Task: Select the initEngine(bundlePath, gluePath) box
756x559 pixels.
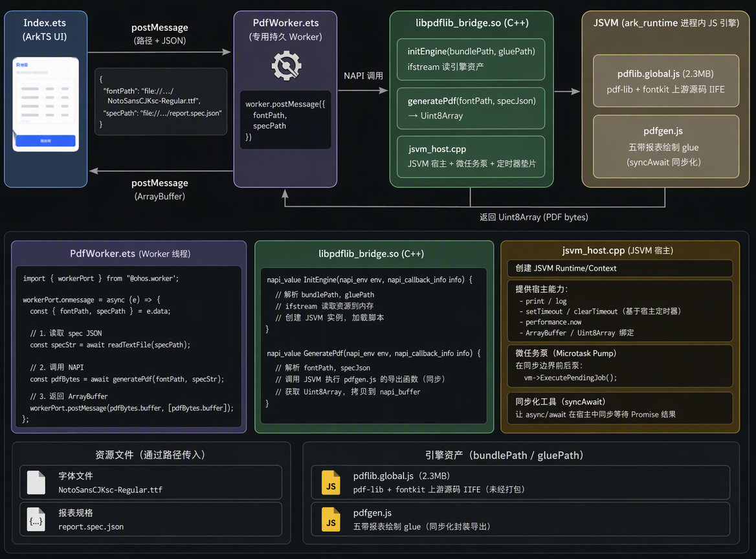Action: click(471, 59)
